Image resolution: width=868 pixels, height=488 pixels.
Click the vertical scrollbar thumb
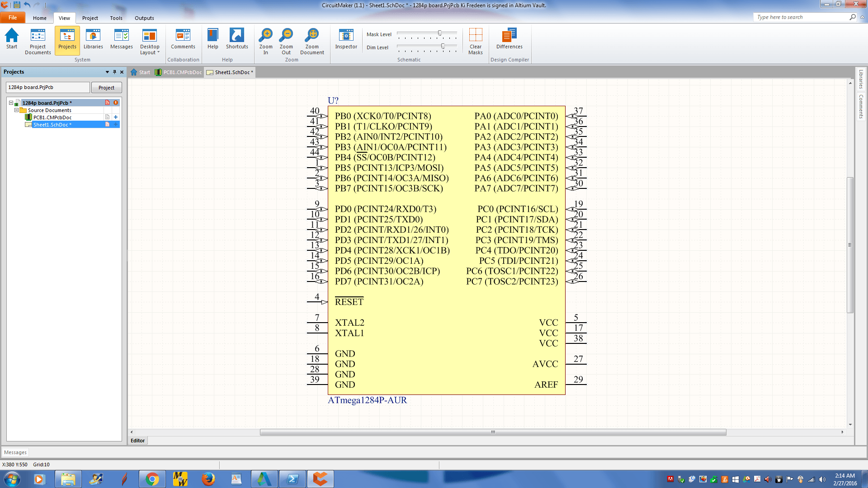(x=850, y=245)
